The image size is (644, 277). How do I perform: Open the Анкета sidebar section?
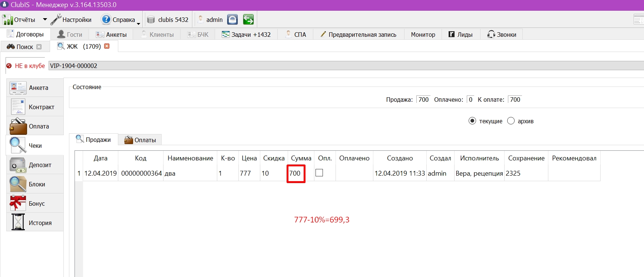pyautogui.click(x=35, y=88)
